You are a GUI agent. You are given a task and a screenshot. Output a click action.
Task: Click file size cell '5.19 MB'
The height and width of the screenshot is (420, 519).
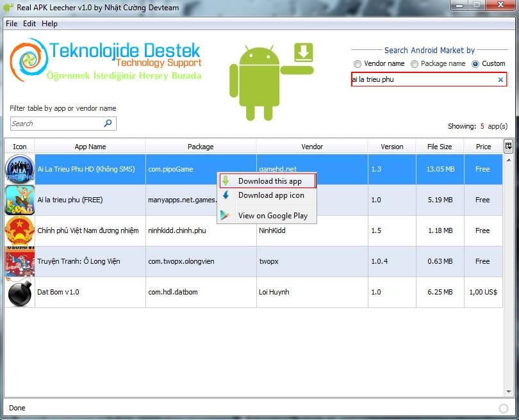pos(440,200)
